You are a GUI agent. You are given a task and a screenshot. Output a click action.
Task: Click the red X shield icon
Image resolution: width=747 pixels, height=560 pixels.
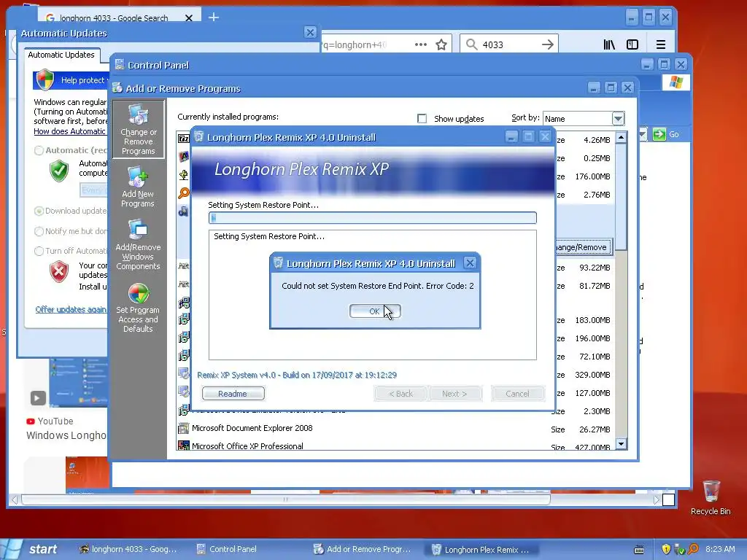pos(59,271)
